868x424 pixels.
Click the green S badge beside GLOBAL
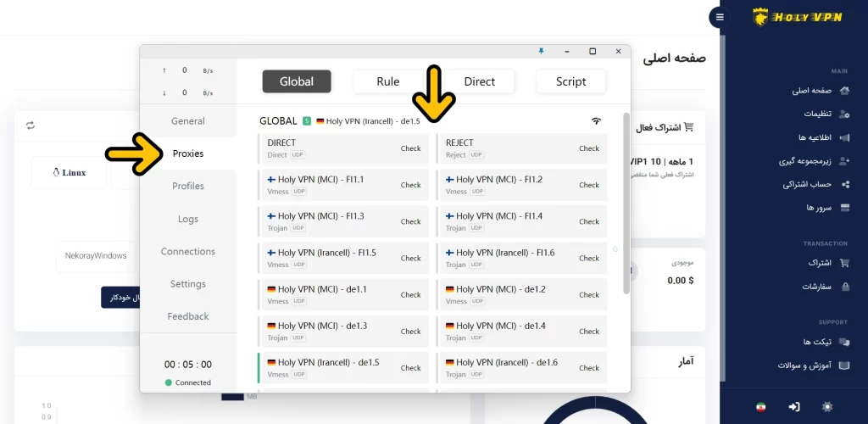pyautogui.click(x=307, y=121)
